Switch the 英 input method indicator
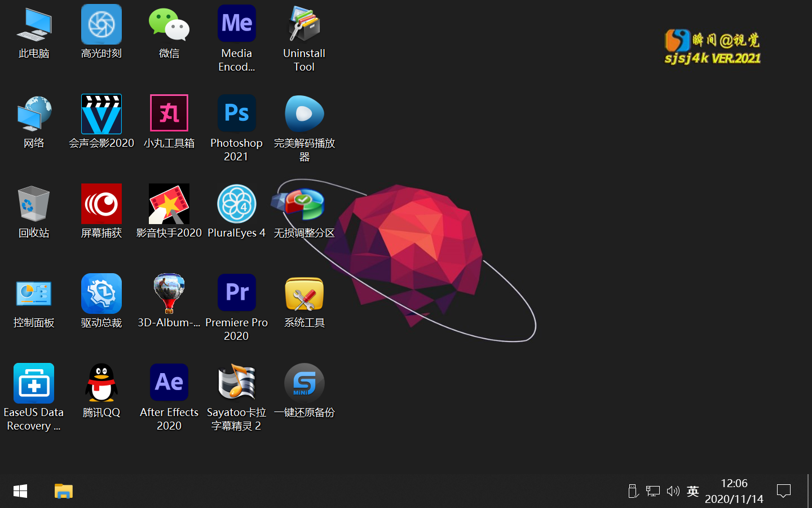 tap(693, 491)
